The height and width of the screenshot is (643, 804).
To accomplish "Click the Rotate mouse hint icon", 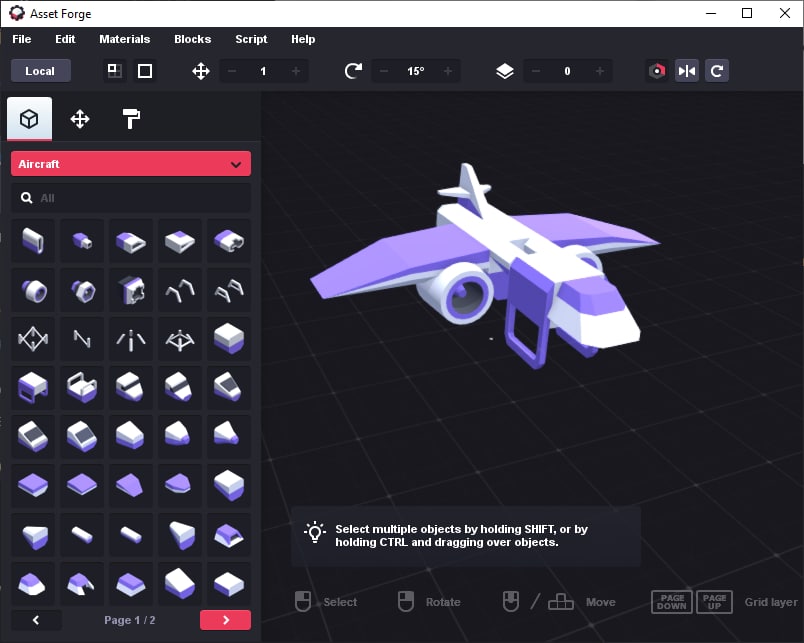I will (406, 601).
